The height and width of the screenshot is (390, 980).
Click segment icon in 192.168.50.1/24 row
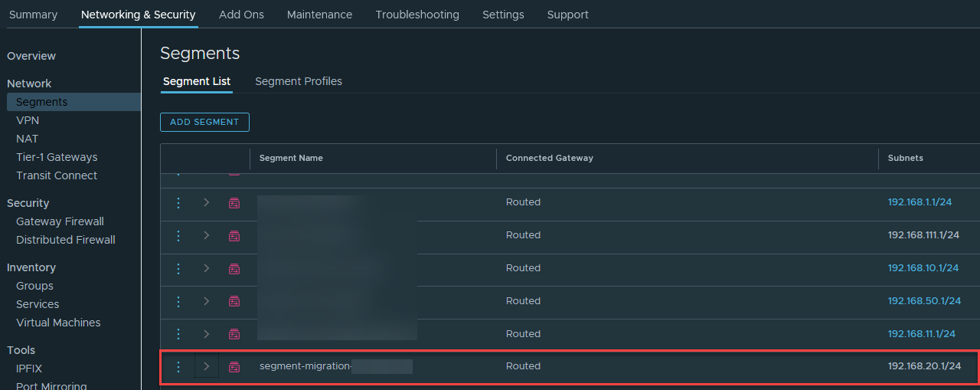pyautogui.click(x=234, y=302)
